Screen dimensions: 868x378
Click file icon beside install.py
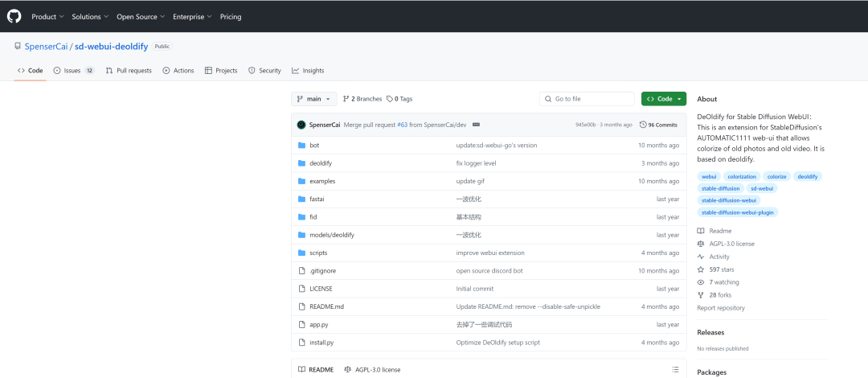[301, 343]
